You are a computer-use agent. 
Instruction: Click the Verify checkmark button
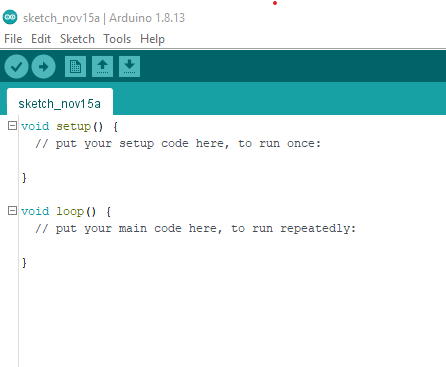coord(16,67)
